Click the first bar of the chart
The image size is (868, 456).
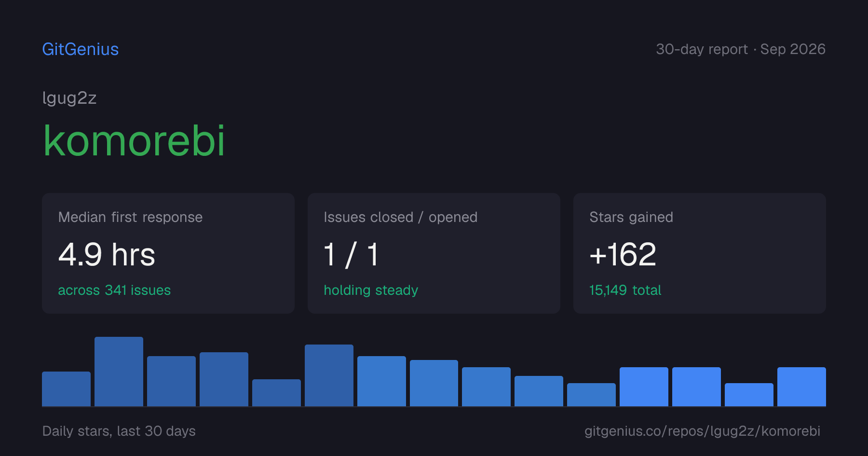[x=66, y=389]
